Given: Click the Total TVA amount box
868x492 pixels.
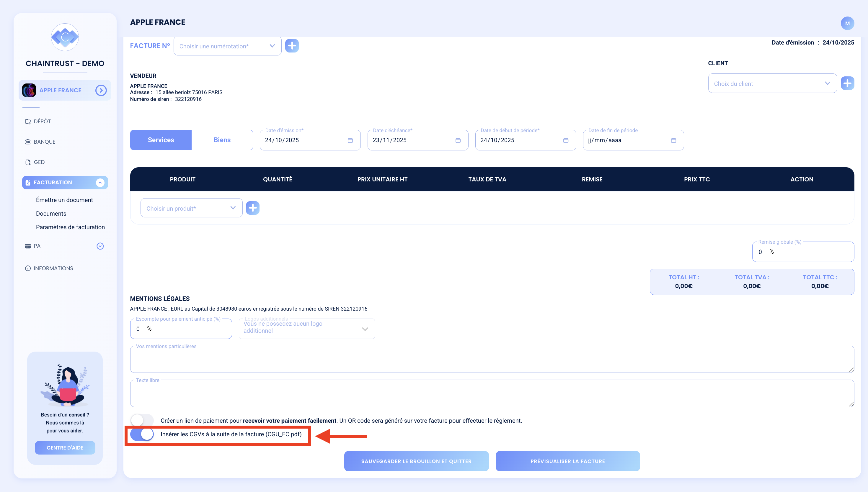Looking at the screenshot, I should click(x=752, y=282).
